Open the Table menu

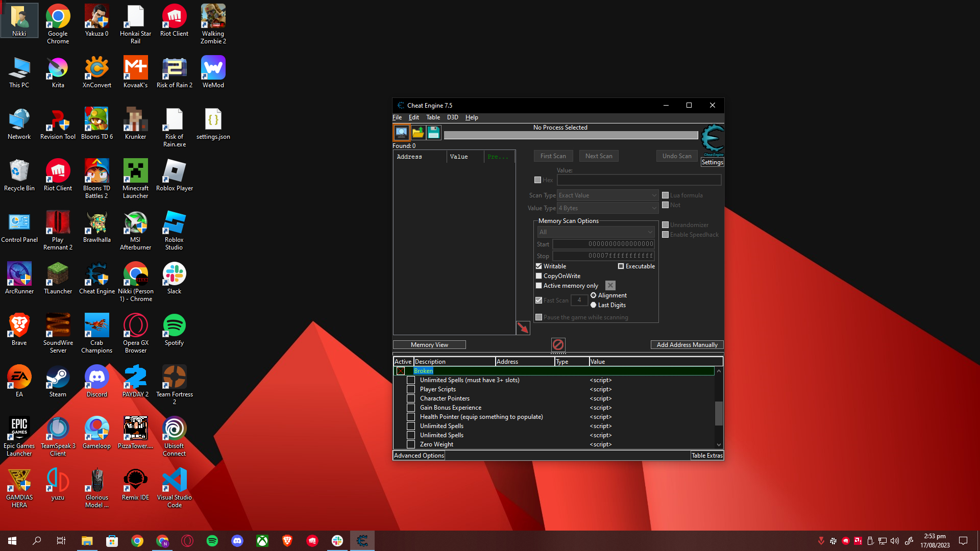click(433, 117)
